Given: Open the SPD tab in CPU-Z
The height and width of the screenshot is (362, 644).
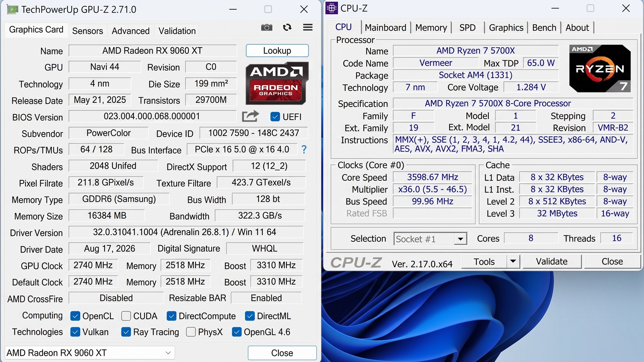Looking at the screenshot, I should [x=468, y=27].
